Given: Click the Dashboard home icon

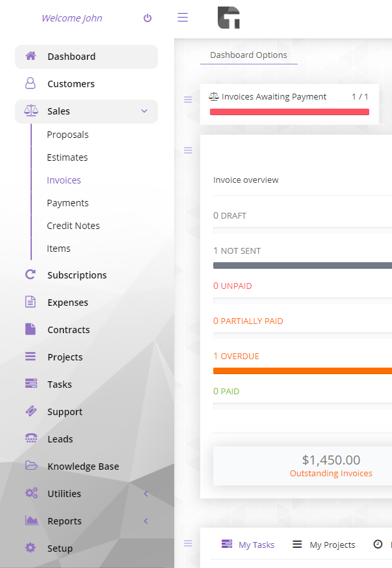Looking at the screenshot, I should (31, 56).
